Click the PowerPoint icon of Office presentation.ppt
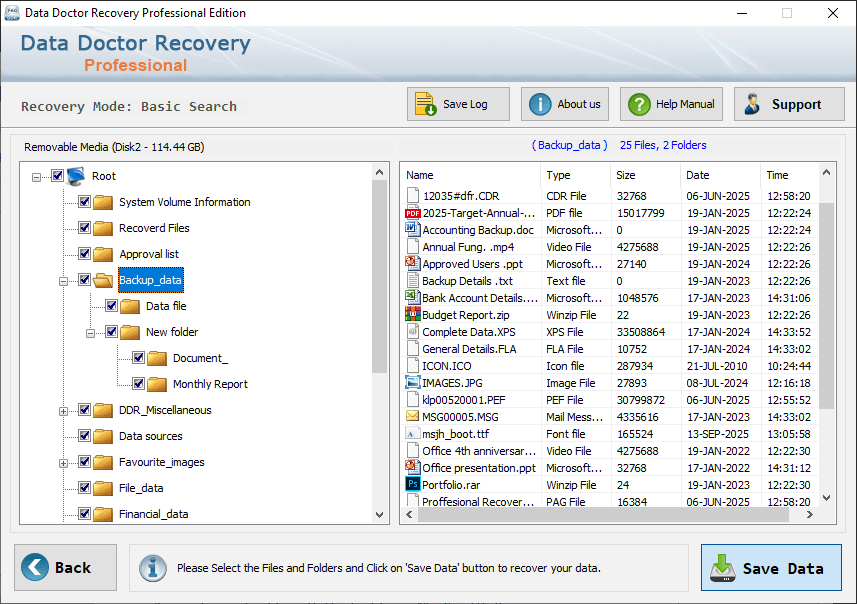The image size is (857, 604). click(412, 467)
